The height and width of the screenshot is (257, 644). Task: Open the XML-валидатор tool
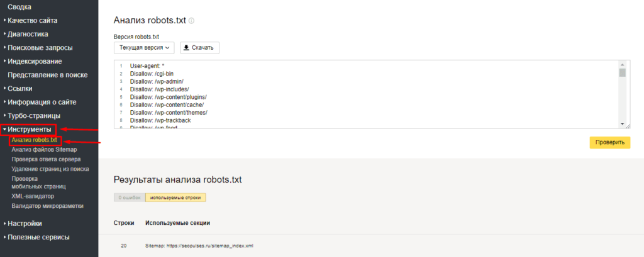tap(33, 197)
